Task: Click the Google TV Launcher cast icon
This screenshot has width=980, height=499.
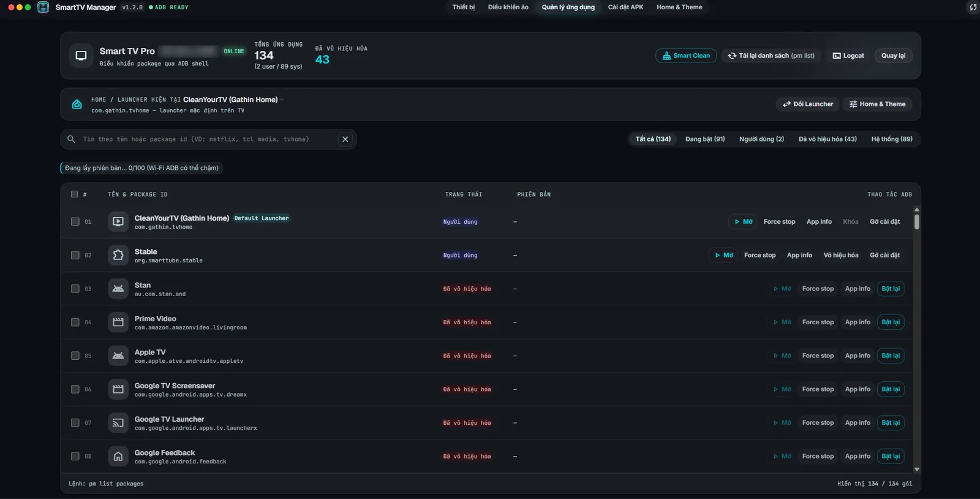Action: pos(118,422)
